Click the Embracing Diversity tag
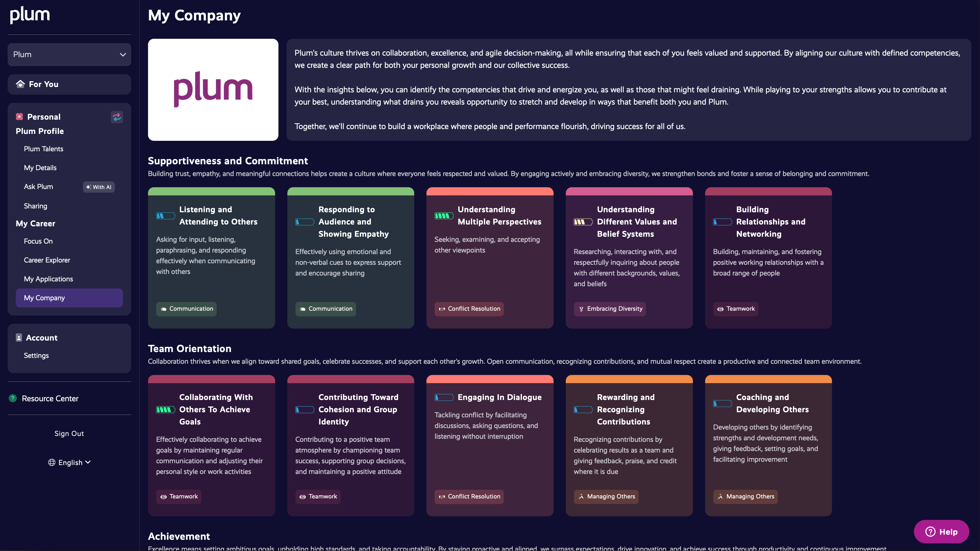Image resolution: width=980 pixels, height=551 pixels. click(609, 309)
